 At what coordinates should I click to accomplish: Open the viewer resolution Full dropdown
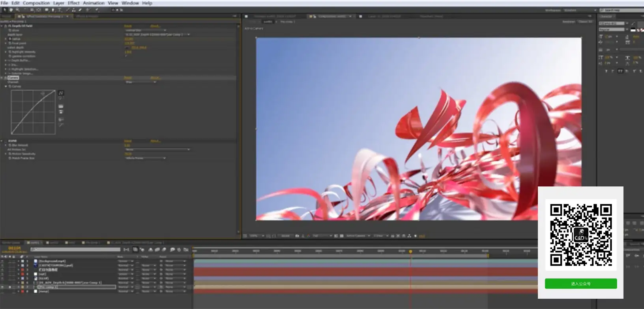(x=322, y=236)
